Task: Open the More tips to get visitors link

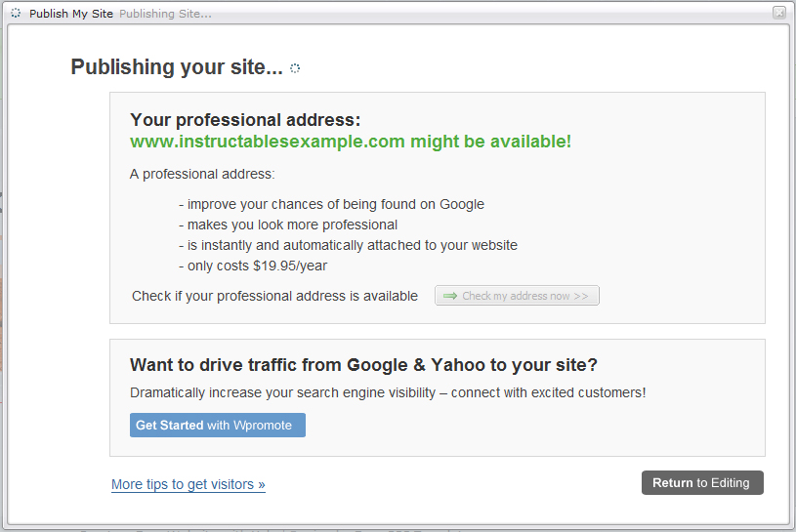Action: click(189, 484)
